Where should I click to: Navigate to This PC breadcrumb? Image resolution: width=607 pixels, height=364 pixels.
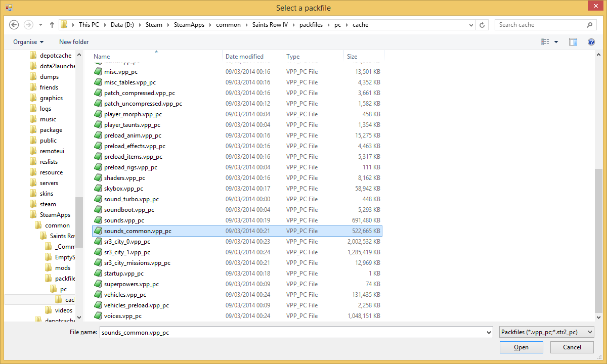click(89, 25)
